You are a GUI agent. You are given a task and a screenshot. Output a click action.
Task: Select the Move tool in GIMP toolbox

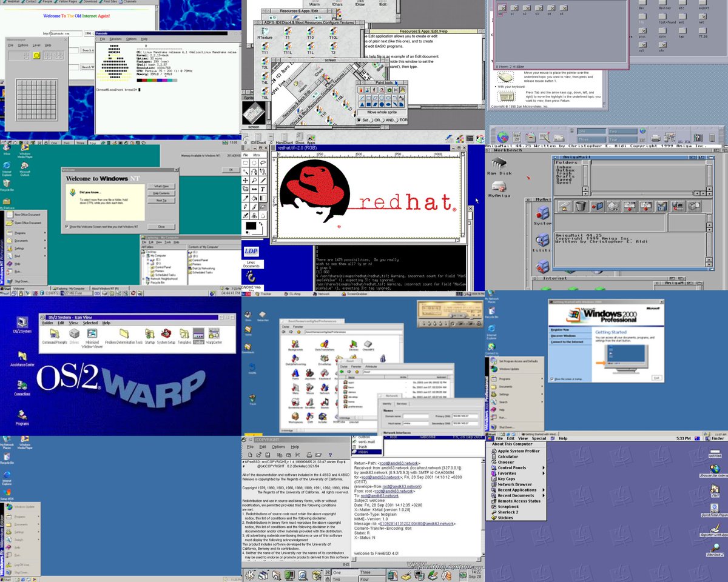[x=245, y=180]
